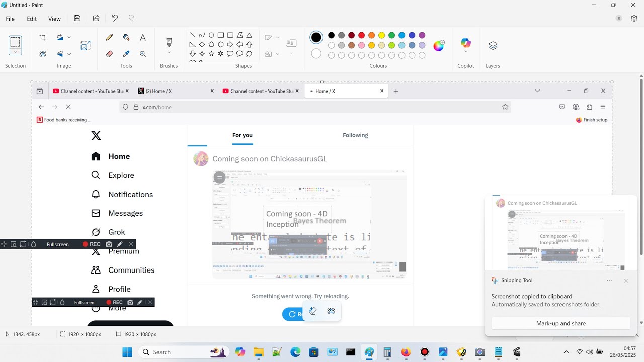Select the Diamond shape
This screenshot has width=644, height=362.
[x=202, y=45]
